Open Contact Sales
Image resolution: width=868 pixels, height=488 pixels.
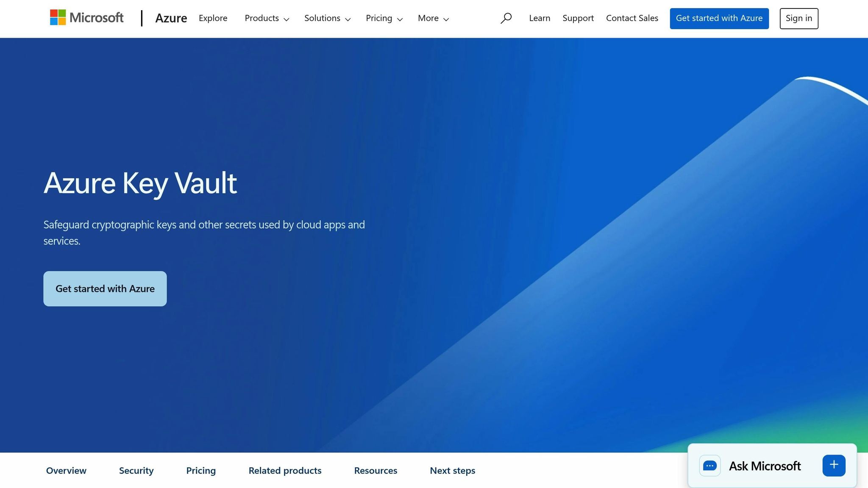632,18
